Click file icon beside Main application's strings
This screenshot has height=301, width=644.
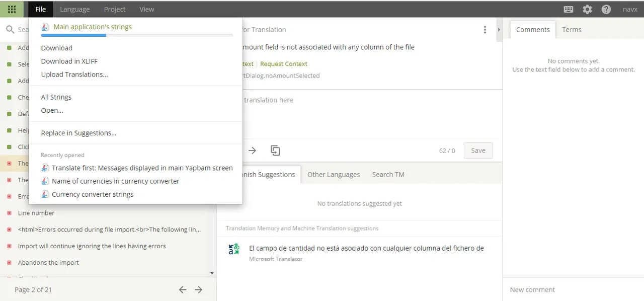tap(45, 27)
